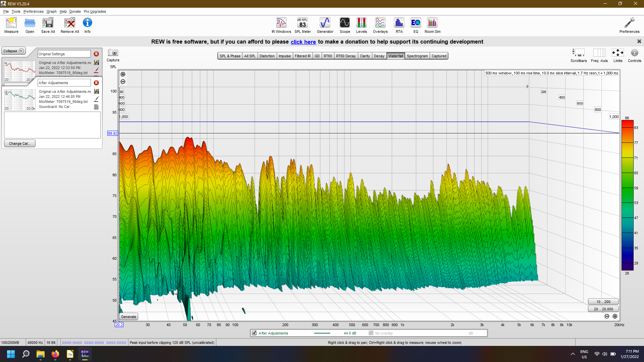The width and height of the screenshot is (644, 362).
Task: Switch to the Impulse tab
Action: 285,56
